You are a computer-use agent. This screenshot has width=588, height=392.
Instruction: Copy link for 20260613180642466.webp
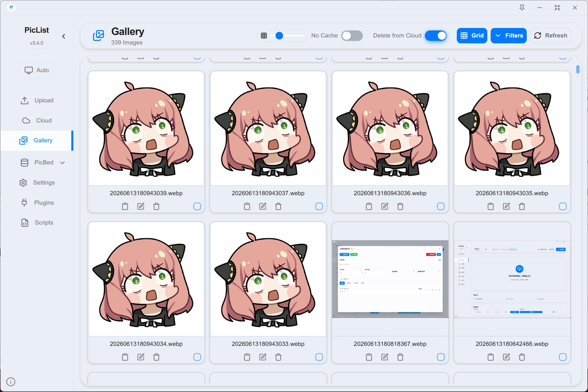(x=491, y=357)
